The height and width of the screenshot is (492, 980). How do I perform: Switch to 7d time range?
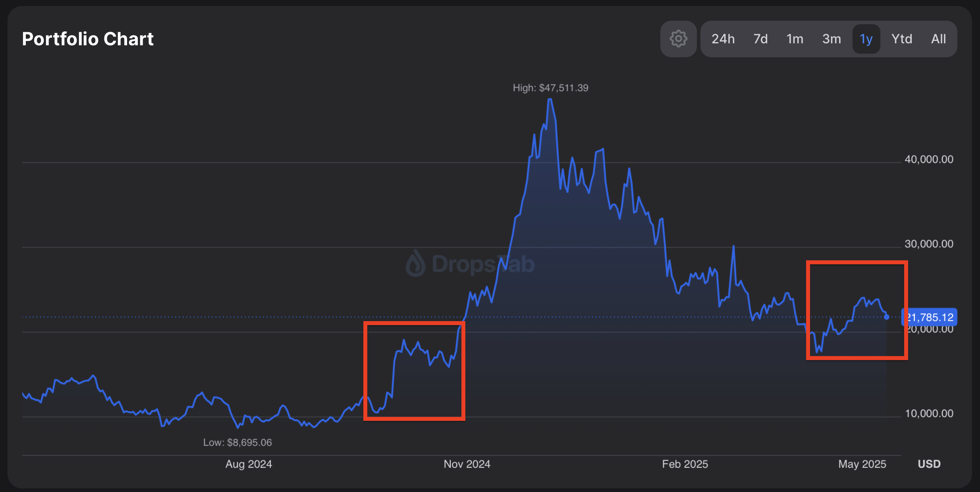pos(760,39)
